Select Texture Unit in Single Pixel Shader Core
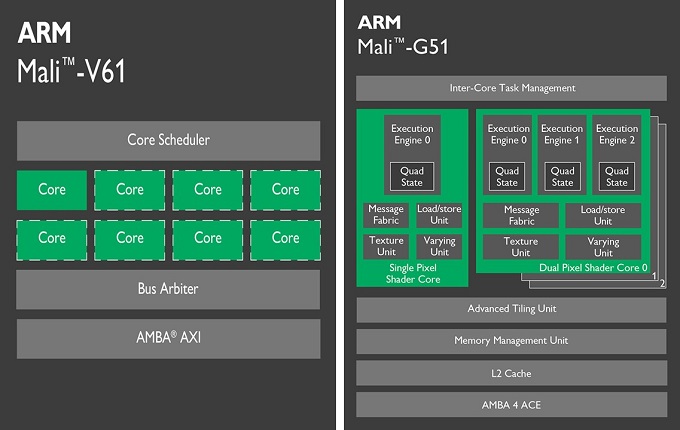The width and height of the screenshot is (680, 430). tap(386, 246)
